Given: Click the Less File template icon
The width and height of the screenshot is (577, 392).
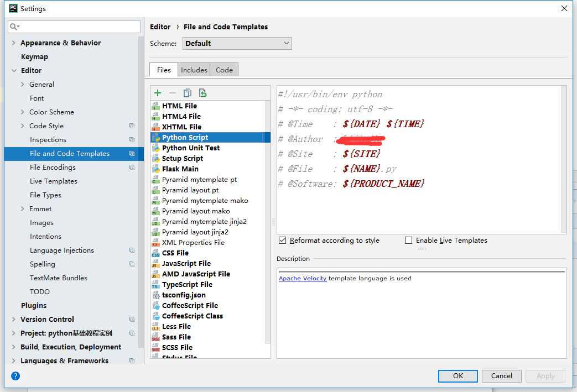Looking at the screenshot, I should 155,327.
